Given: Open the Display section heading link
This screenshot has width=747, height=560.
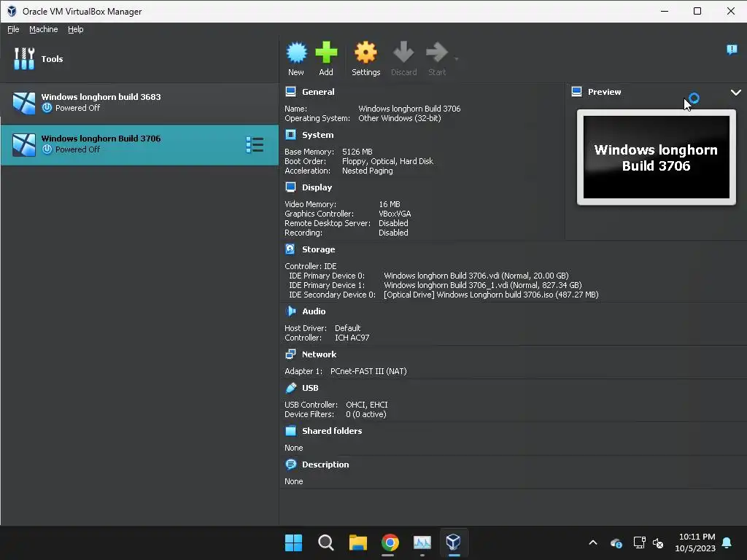Looking at the screenshot, I should coord(317,187).
